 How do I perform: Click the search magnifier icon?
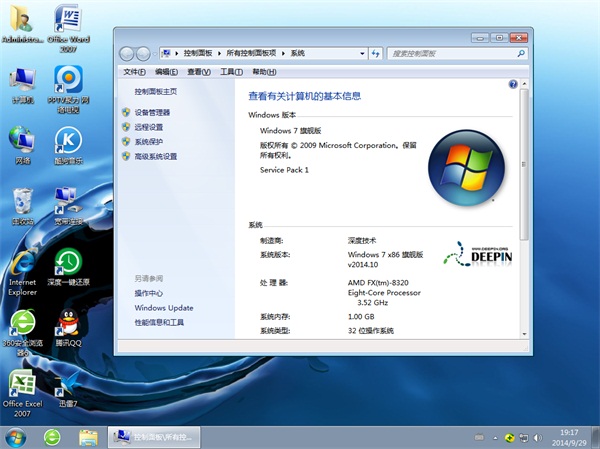point(521,54)
